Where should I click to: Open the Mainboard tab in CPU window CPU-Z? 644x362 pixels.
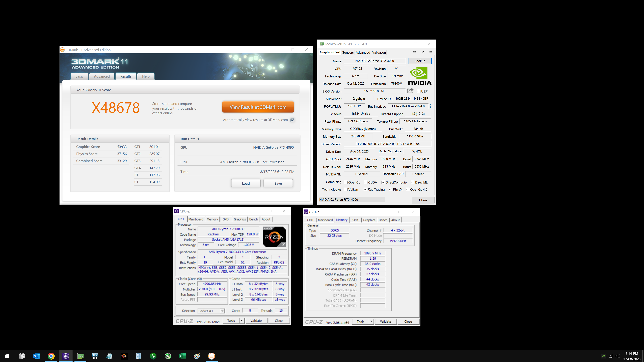[x=196, y=219]
